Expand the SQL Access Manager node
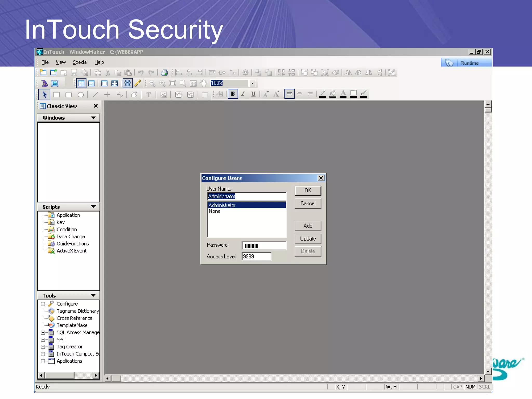Viewport: 532px width, 399px height. coord(43,332)
